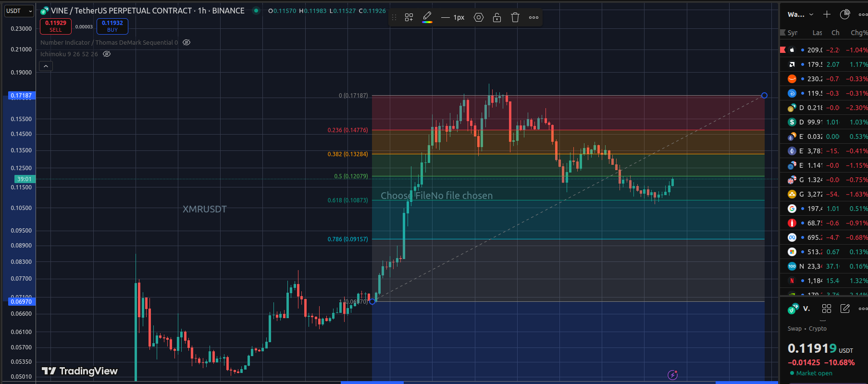Viewport: 868px width, 384px height.
Task: Click the 0.382 (0.13284) Fibonacci label
Action: (x=347, y=154)
